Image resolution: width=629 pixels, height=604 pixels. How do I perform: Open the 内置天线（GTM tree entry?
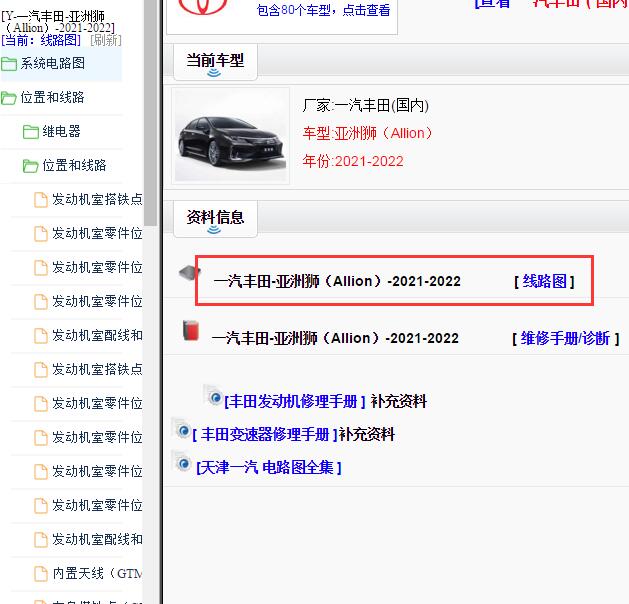[x=97, y=574]
